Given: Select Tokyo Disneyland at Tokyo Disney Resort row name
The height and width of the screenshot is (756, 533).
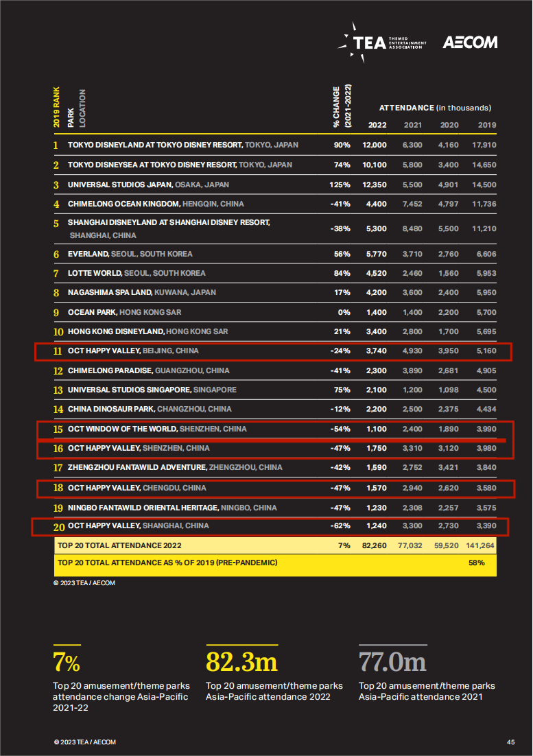Looking at the screenshot, I should [182, 145].
